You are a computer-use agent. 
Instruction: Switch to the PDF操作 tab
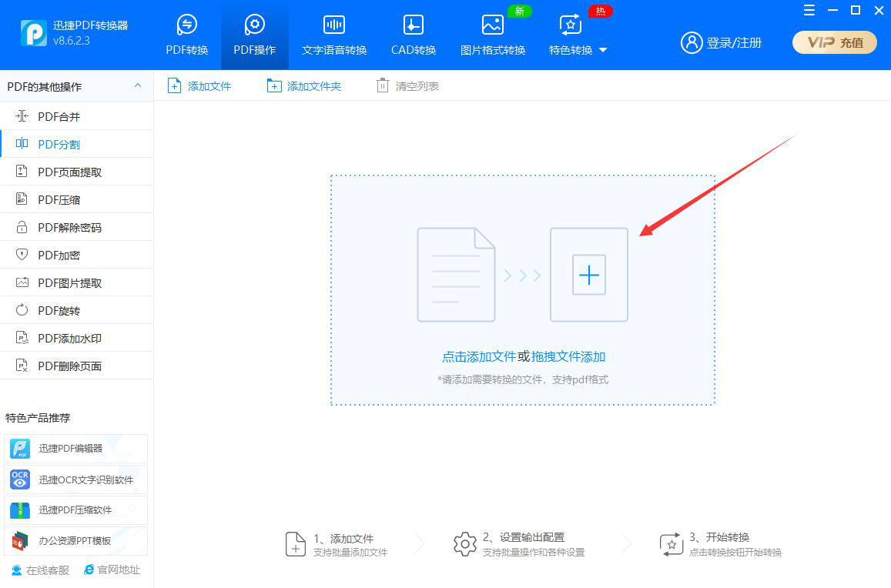255,35
